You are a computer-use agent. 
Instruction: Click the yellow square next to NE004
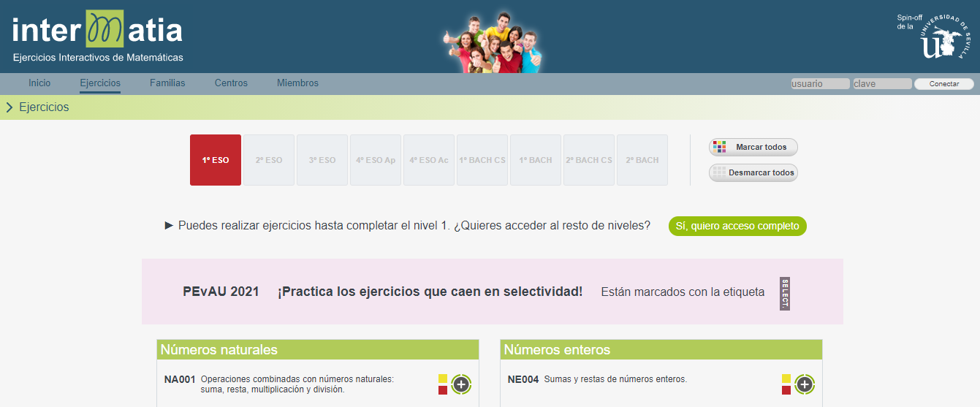(x=786, y=379)
